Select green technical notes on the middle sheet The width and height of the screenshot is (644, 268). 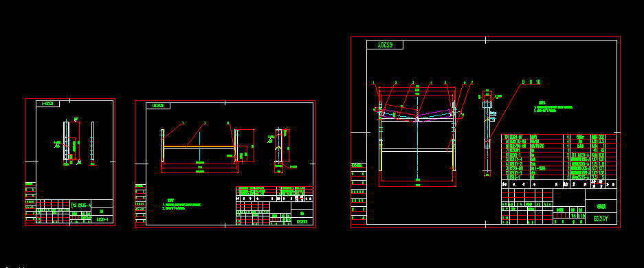pyautogui.click(x=181, y=205)
